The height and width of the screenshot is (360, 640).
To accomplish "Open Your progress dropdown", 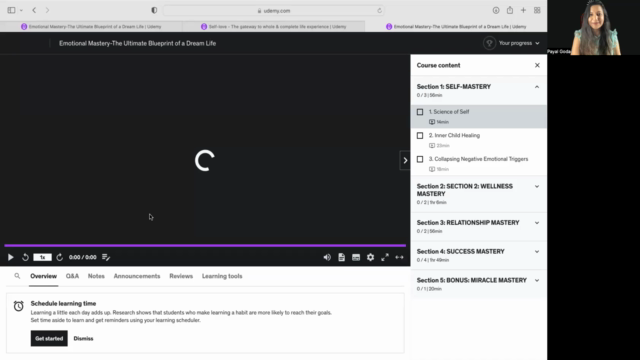I will click(519, 43).
